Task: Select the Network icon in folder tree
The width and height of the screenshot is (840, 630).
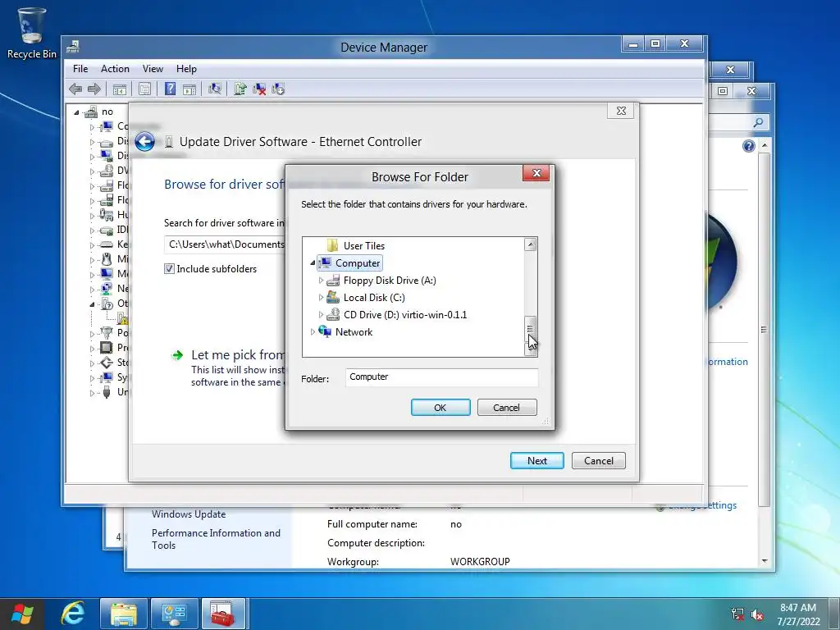Action: pos(325,331)
